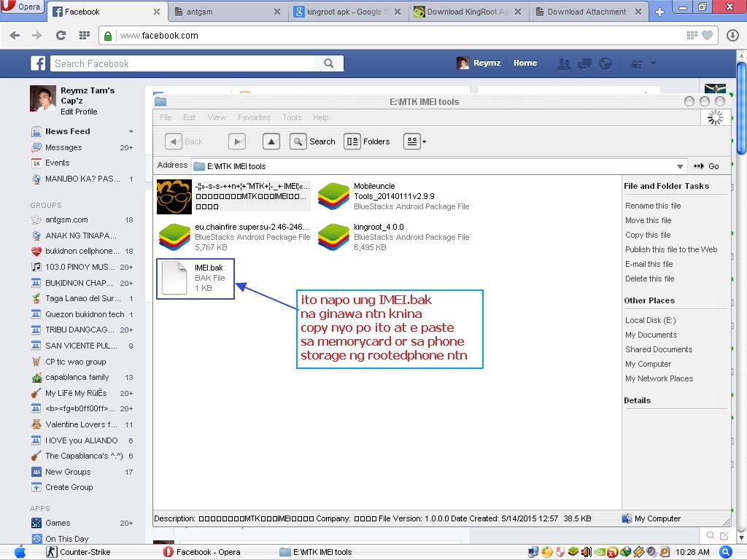Toggle the Folders pane button
This screenshot has height=560, width=747.
367,141
